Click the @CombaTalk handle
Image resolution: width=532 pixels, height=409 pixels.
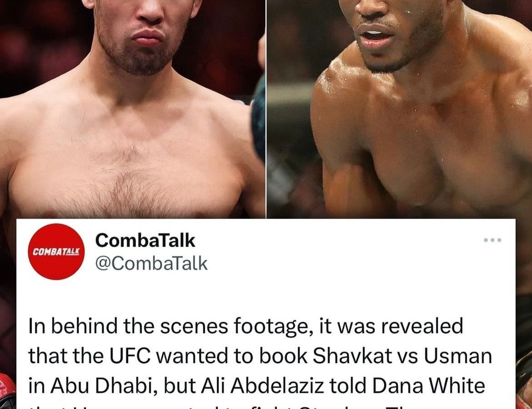151,264
